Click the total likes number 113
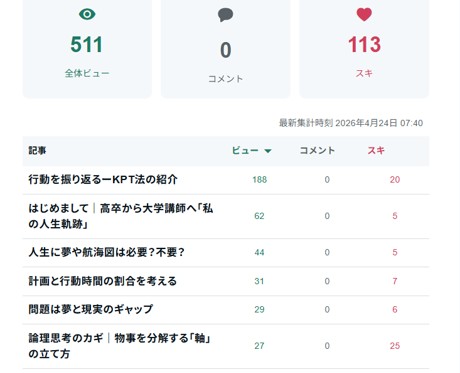Viewport: 460px width, 373px height. coord(364,44)
